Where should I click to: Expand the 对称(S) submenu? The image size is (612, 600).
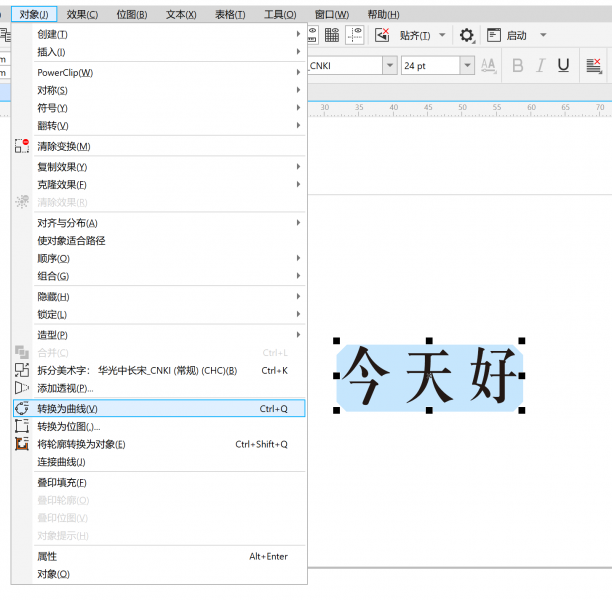(x=169, y=90)
